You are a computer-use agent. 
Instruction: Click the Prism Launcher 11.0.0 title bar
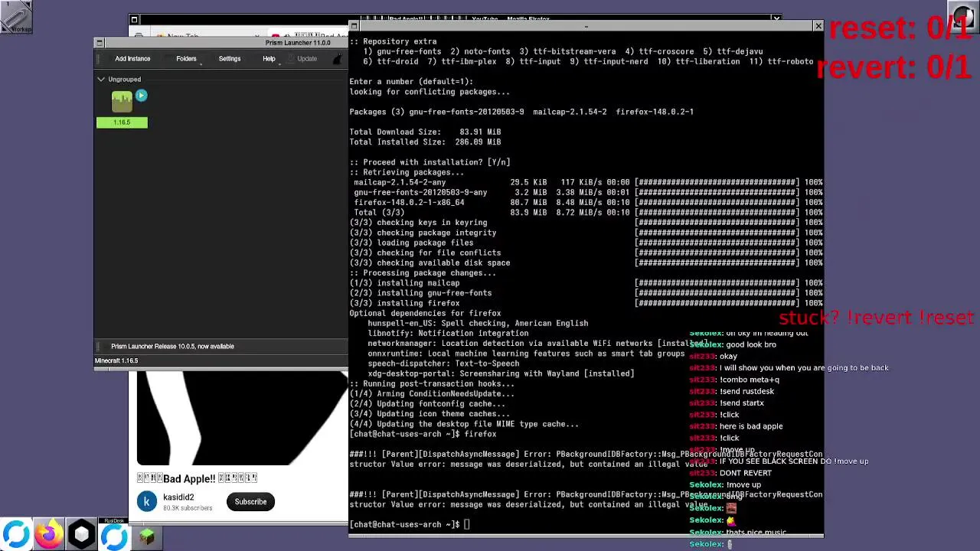[298, 43]
